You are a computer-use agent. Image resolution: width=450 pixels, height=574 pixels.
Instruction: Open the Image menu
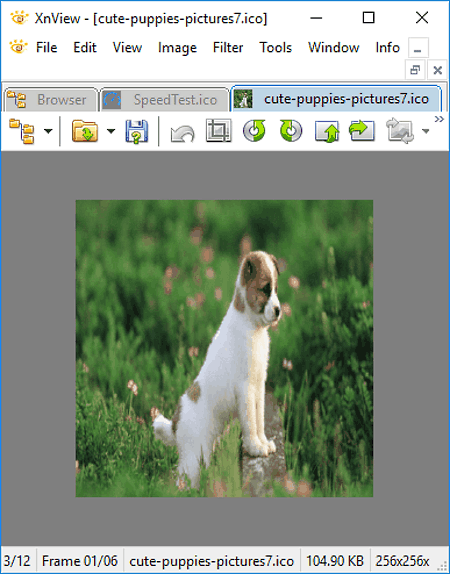point(177,48)
